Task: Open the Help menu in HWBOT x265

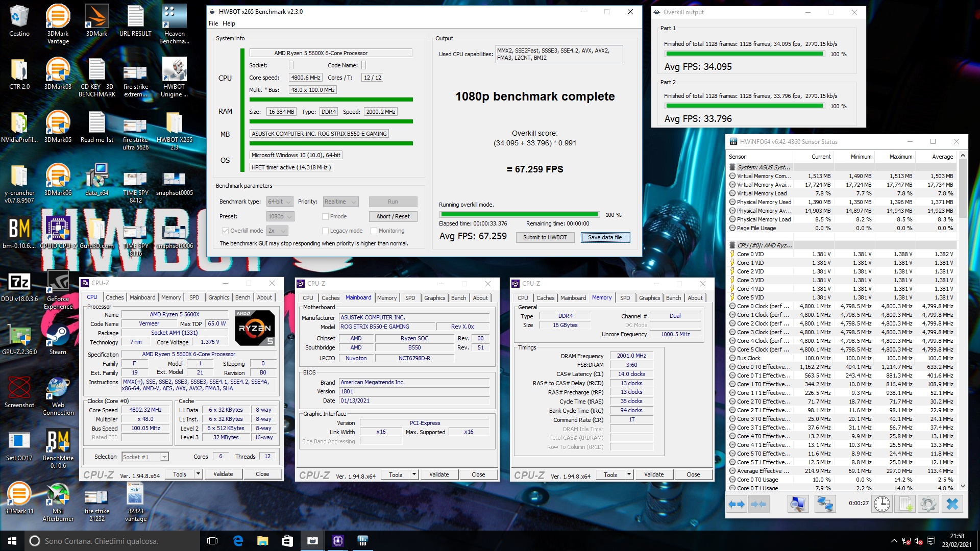Action: coord(229,23)
